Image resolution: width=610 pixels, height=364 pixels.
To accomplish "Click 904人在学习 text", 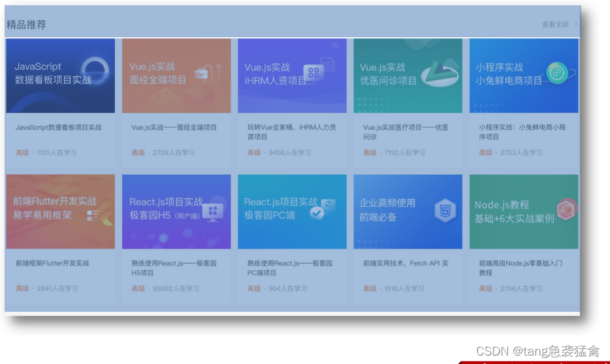I will pyautogui.click(x=287, y=288).
